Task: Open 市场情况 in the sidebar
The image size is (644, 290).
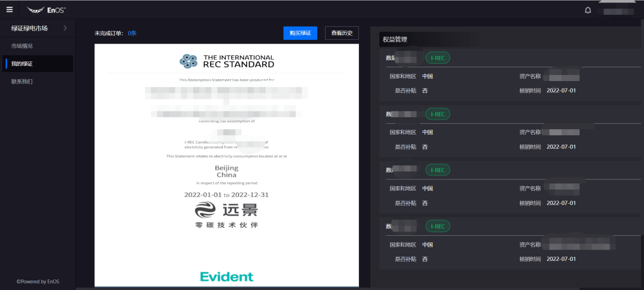Action: click(x=22, y=46)
